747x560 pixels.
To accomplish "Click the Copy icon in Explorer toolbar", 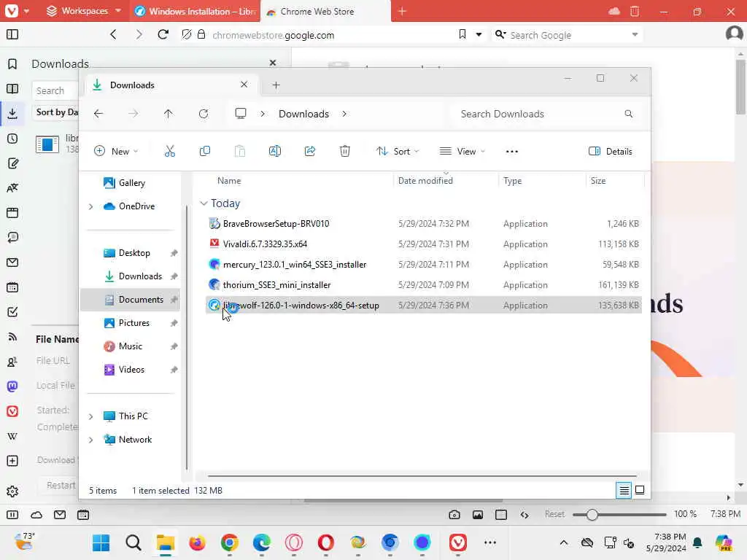I will pos(205,152).
